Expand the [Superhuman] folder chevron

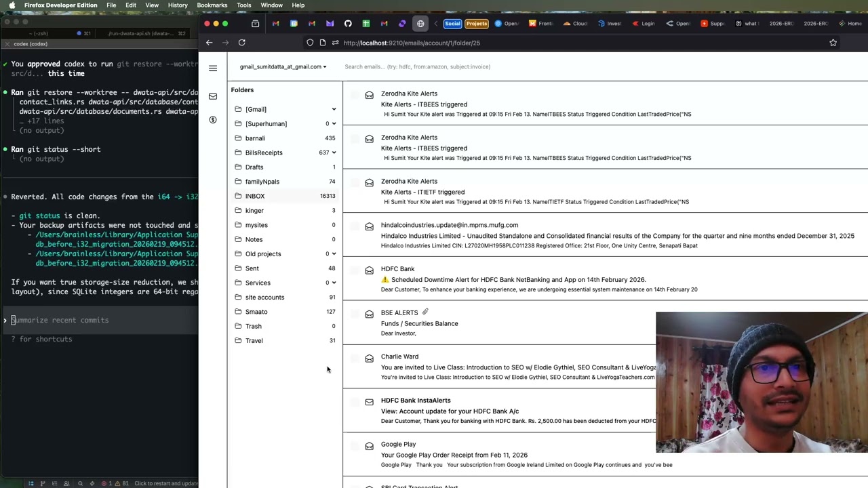(x=334, y=124)
